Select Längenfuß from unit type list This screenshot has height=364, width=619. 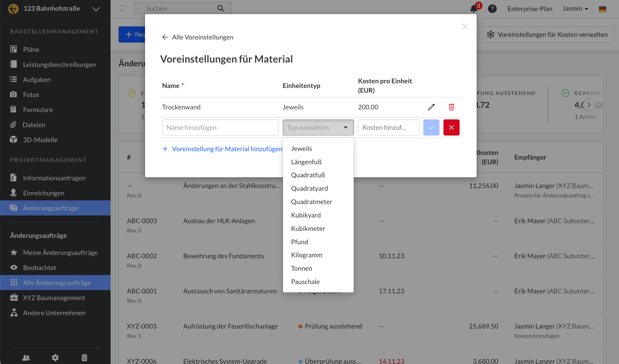(318, 162)
